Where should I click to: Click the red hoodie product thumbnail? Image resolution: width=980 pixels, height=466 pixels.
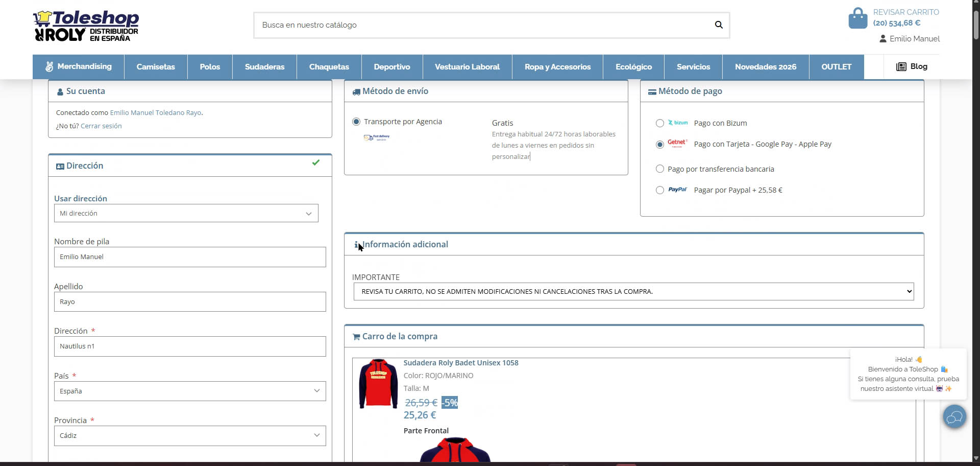point(378,384)
